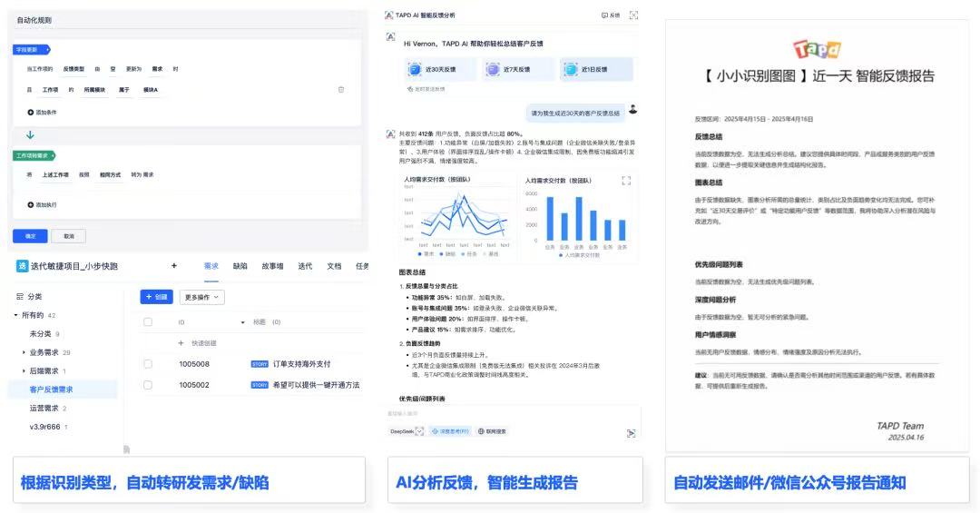Click the 取消 button
The height and width of the screenshot is (513, 980).
(69, 236)
